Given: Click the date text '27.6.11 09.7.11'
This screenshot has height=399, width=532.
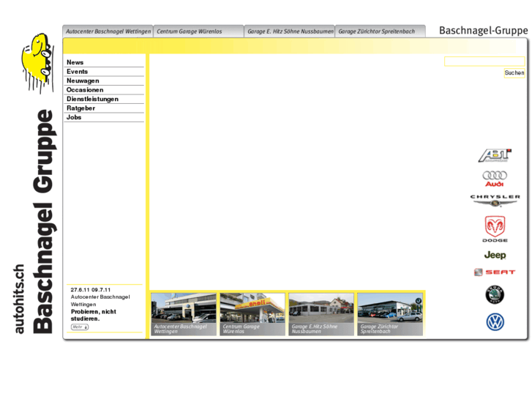Looking at the screenshot, I should click(91, 290).
